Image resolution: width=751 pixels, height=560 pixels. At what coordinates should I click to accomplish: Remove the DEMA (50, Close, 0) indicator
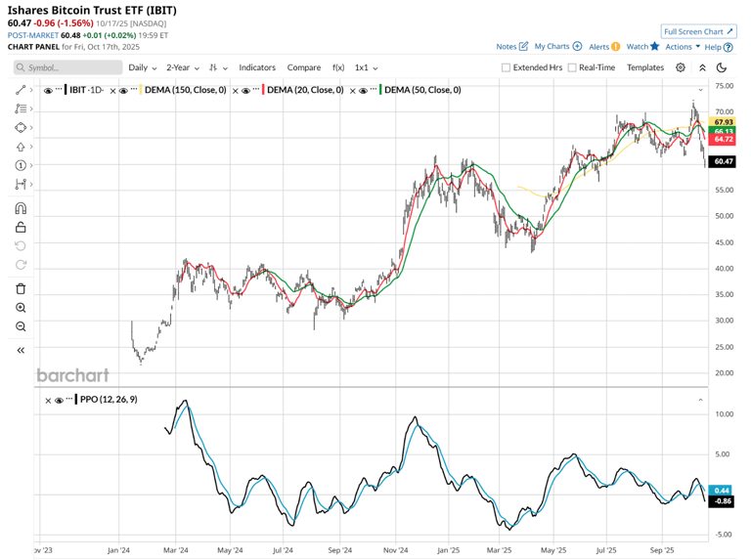352,91
